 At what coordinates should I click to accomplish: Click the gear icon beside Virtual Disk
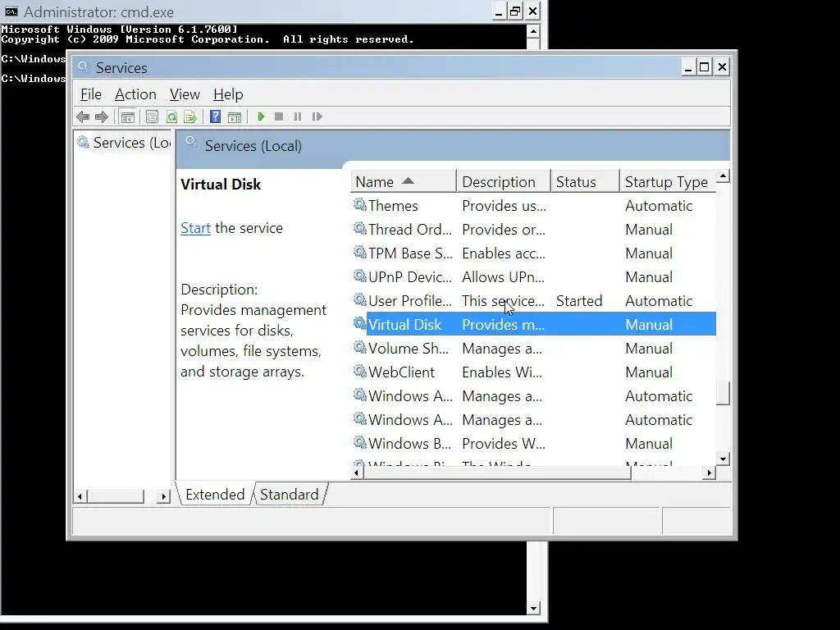(x=359, y=323)
